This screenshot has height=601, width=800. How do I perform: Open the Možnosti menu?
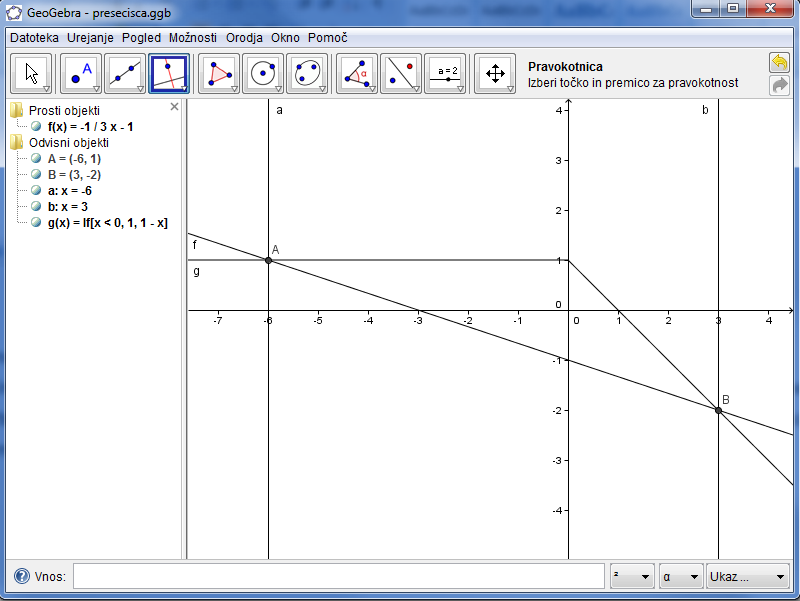[192, 37]
